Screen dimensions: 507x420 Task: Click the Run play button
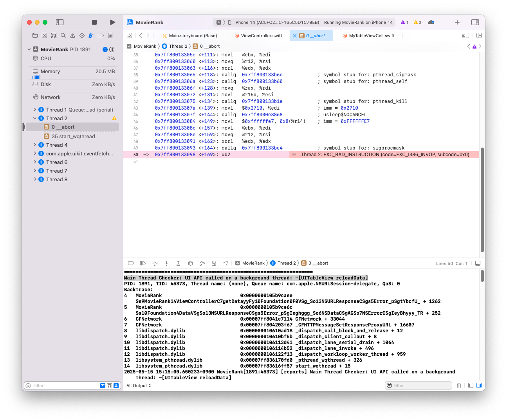tap(113, 22)
